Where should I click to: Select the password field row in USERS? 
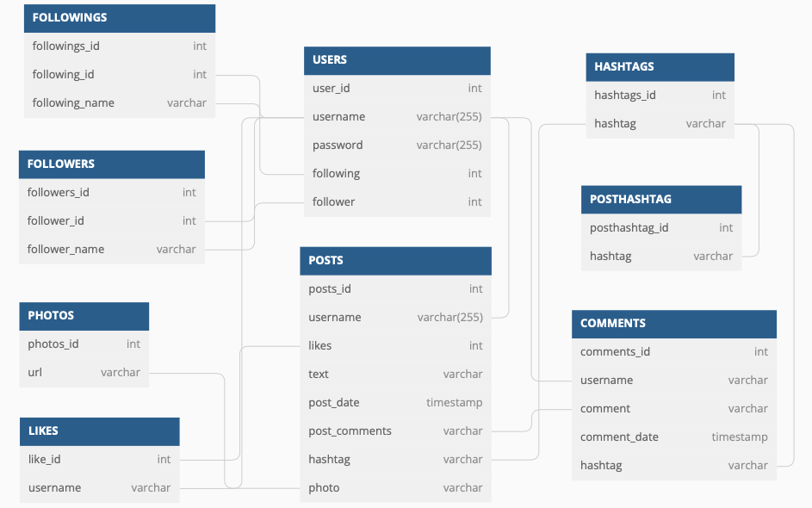[x=397, y=146]
